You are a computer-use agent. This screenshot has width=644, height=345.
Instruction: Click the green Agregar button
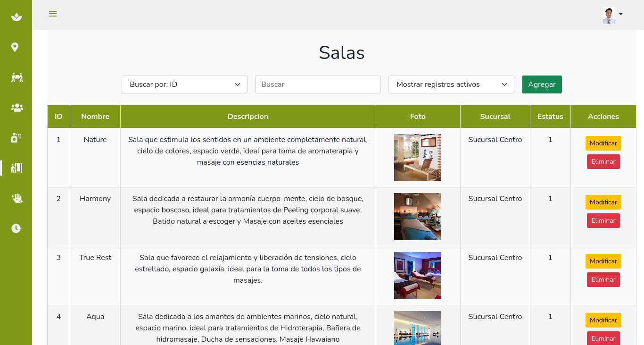click(x=542, y=84)
